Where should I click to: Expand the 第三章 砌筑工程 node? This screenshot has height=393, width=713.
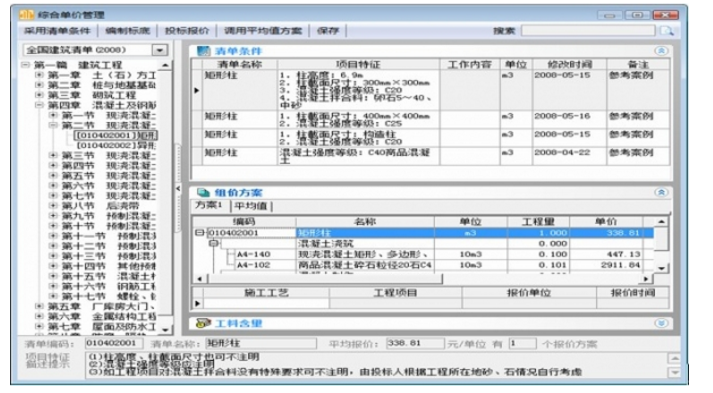(39, 95)
